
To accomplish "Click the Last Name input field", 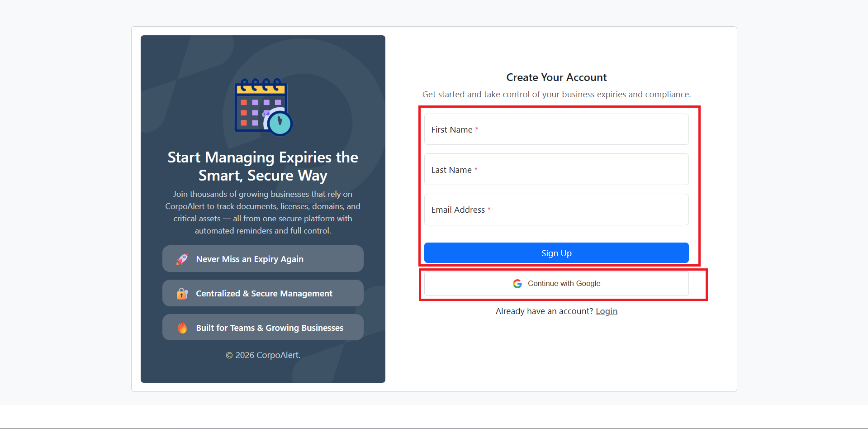I will coord(556,169).
